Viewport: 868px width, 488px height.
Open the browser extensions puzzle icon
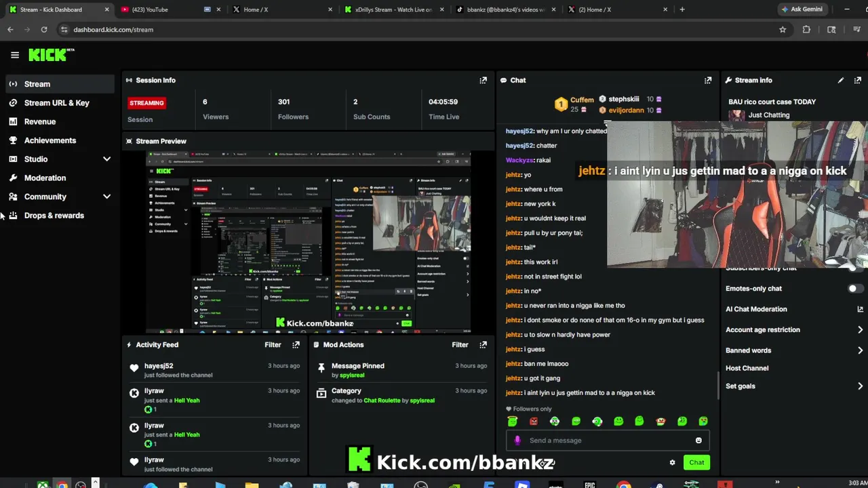pos(806,29)
